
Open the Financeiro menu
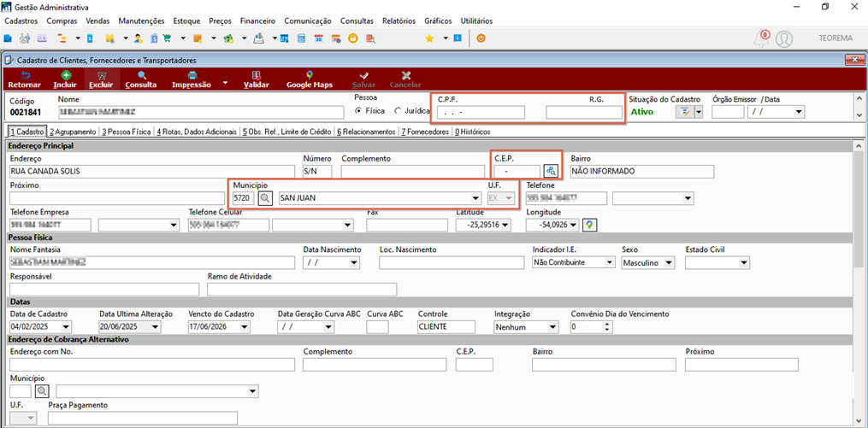[257, 21]
